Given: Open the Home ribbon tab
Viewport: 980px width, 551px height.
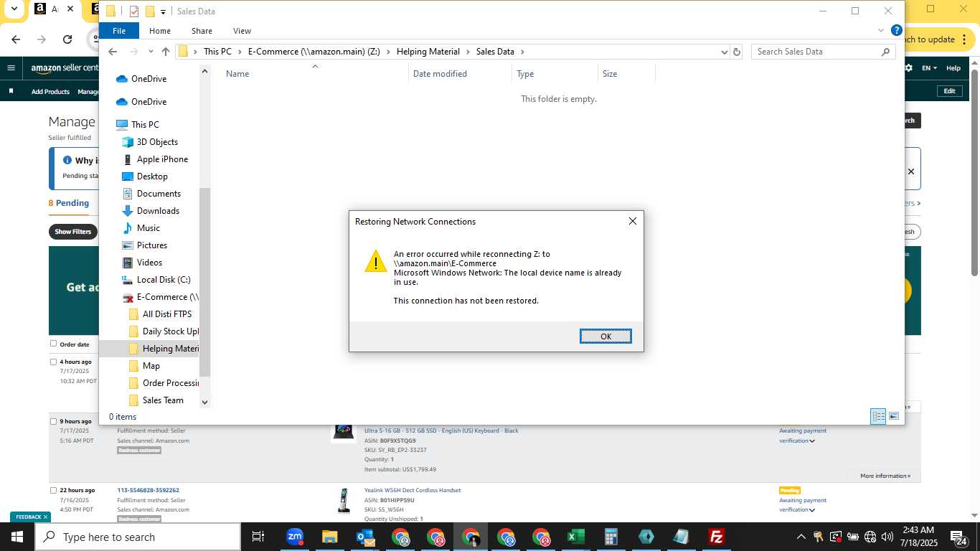Looking at the screenshot, I should 160,31.
